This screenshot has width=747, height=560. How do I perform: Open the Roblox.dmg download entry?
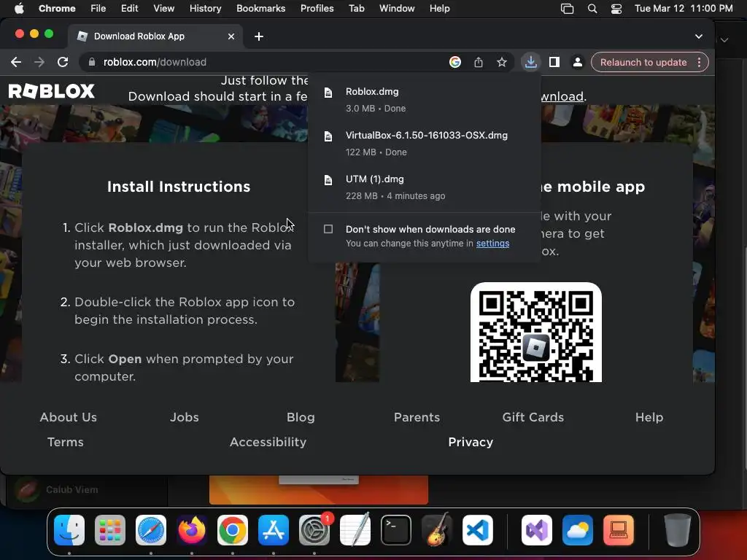[x=424, y=99]
